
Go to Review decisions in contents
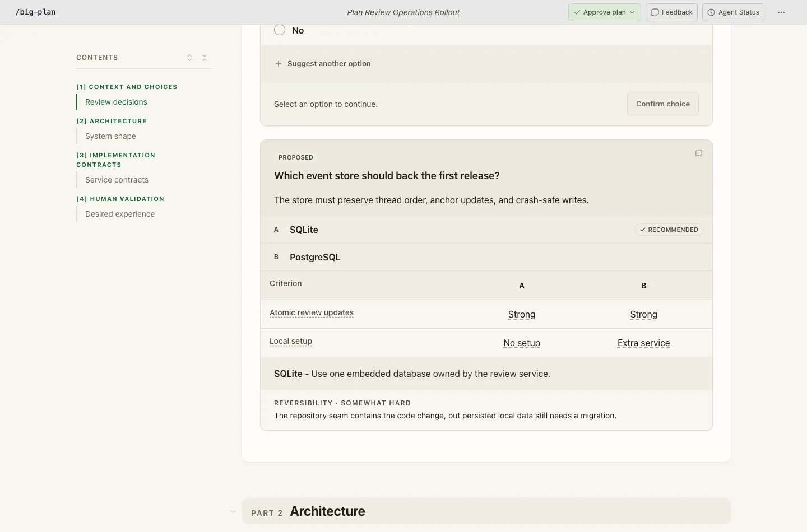116,102
